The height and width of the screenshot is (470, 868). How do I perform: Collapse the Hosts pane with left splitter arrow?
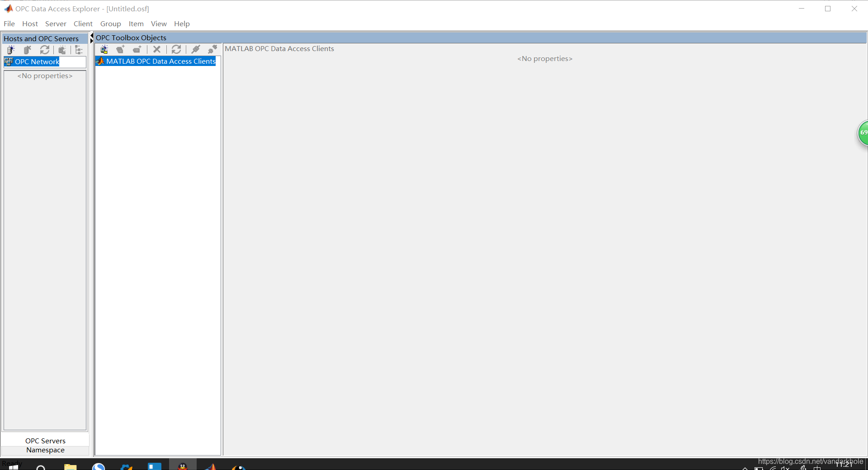tap(92, 35)
